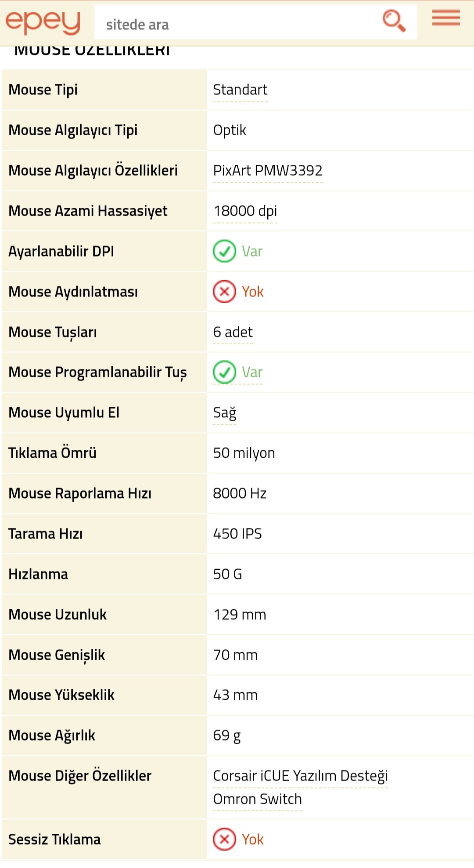Open the hamburger menu
The image size is (474, 868).
(x=446, y=19)
